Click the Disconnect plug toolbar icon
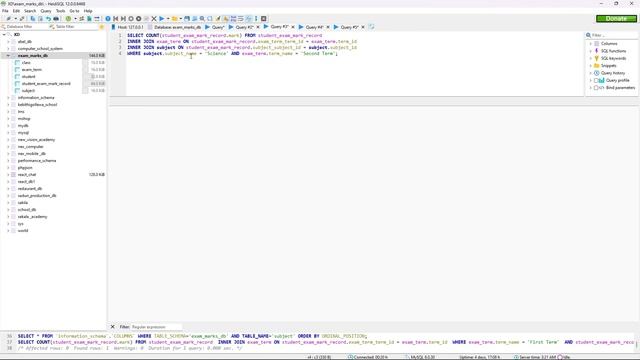The width and height of the screenshot is (640, 360). coord(22,19)
